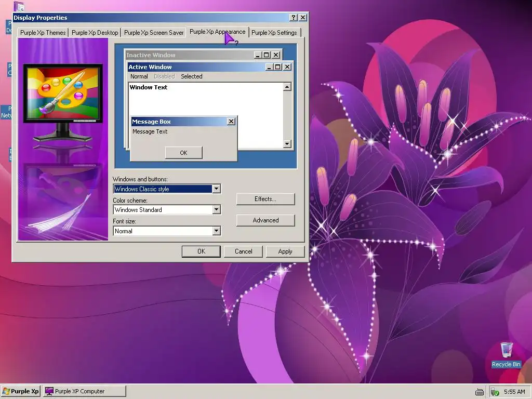This screenshot has width=532, height=399.
Task: Click the Message Box preview title bar
Action: [183, 122]
